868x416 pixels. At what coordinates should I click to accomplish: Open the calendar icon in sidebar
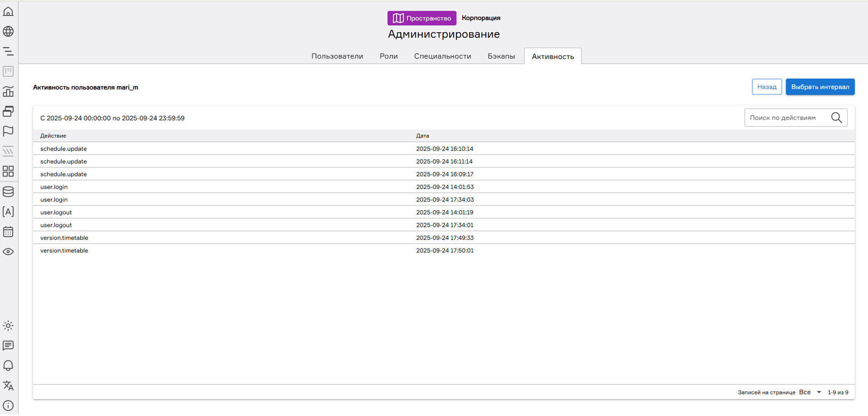(8, 231)
